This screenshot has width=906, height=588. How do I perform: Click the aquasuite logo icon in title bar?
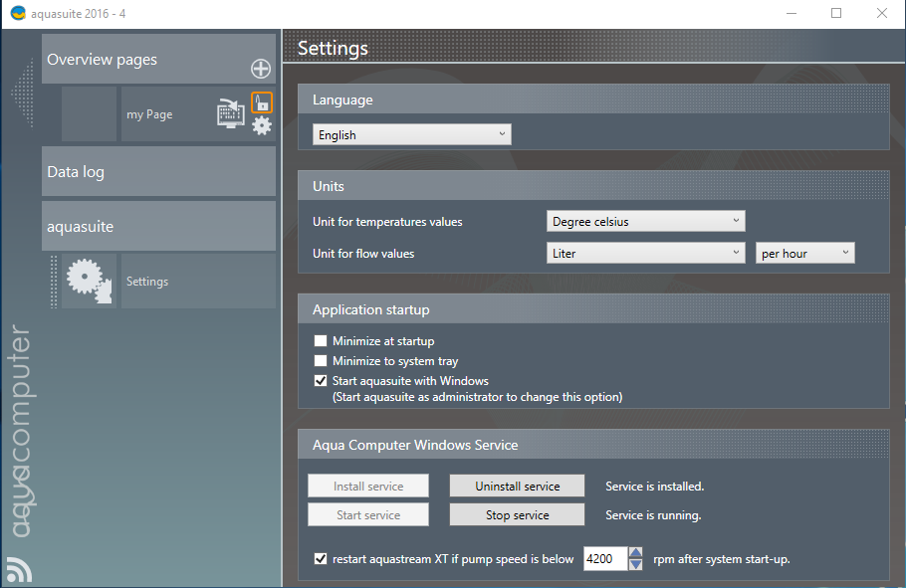click(x=18, y=13)
